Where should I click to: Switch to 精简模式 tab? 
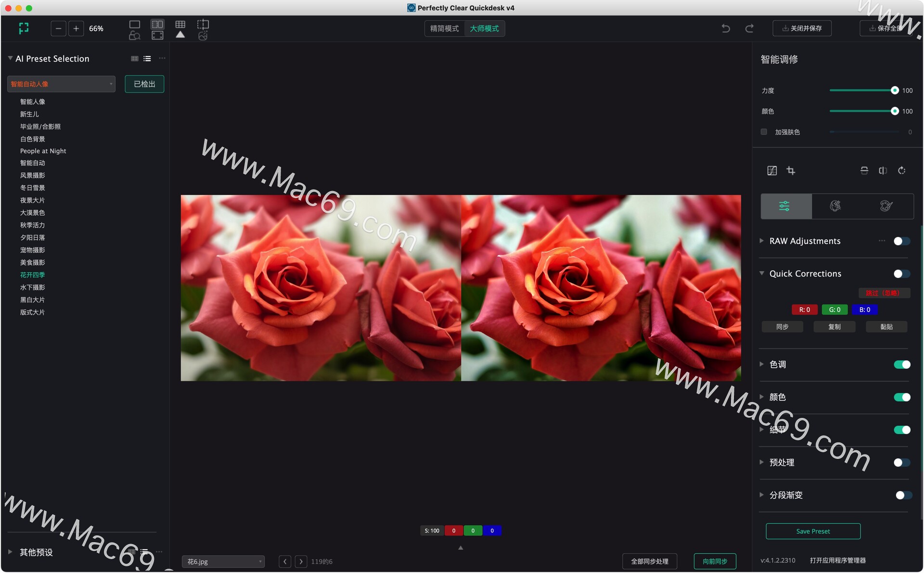pos(445,28)
